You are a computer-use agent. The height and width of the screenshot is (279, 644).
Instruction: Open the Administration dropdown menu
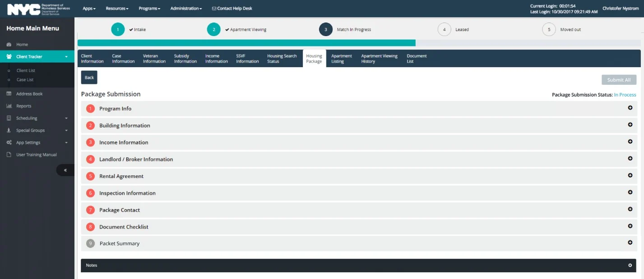[186, 9]
